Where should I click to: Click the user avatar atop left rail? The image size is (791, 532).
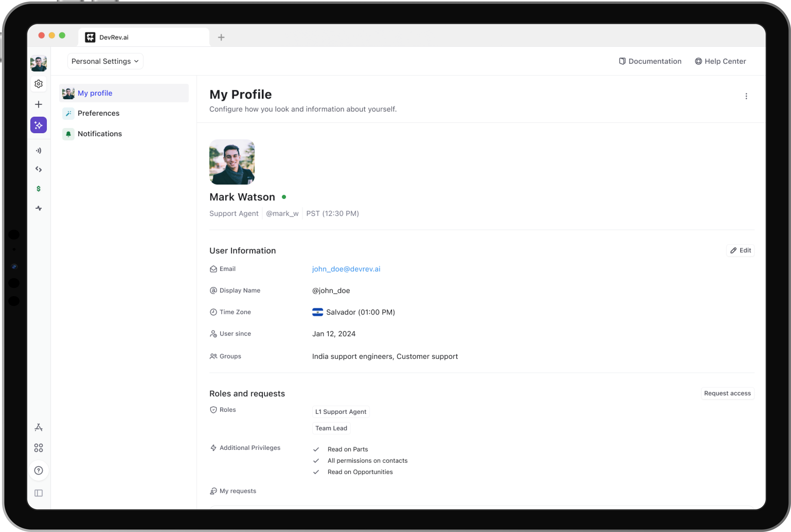39,63
